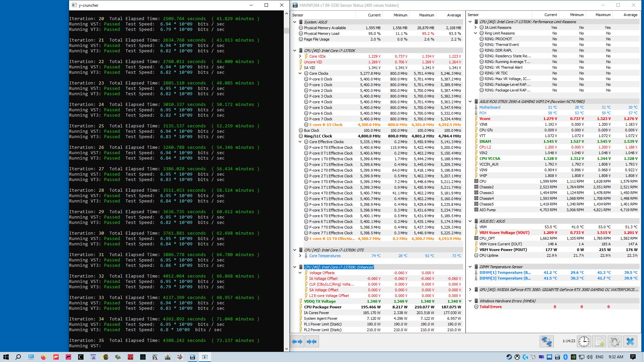The image size is (644, 362).
Task: Click the blue X close sensors icon
Action: [630, 342]
